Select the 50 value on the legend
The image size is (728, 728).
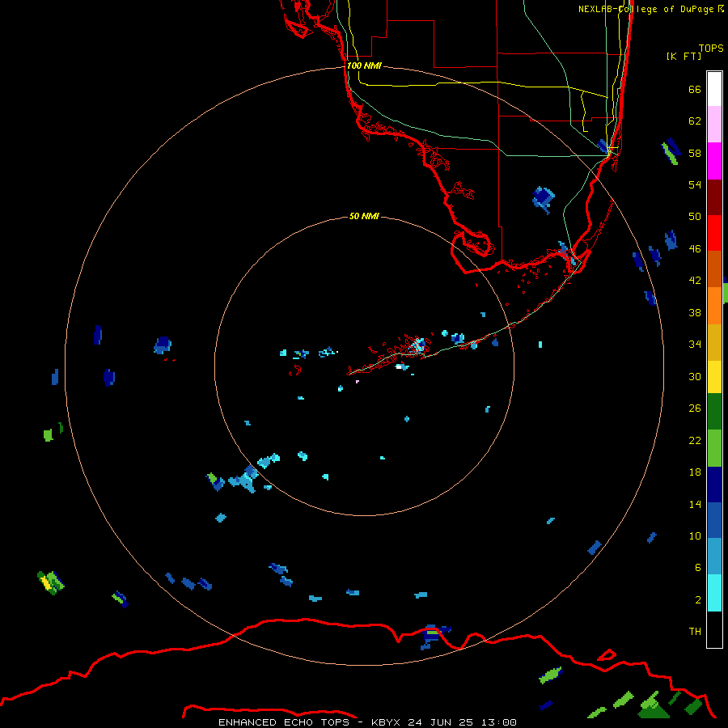695,216
